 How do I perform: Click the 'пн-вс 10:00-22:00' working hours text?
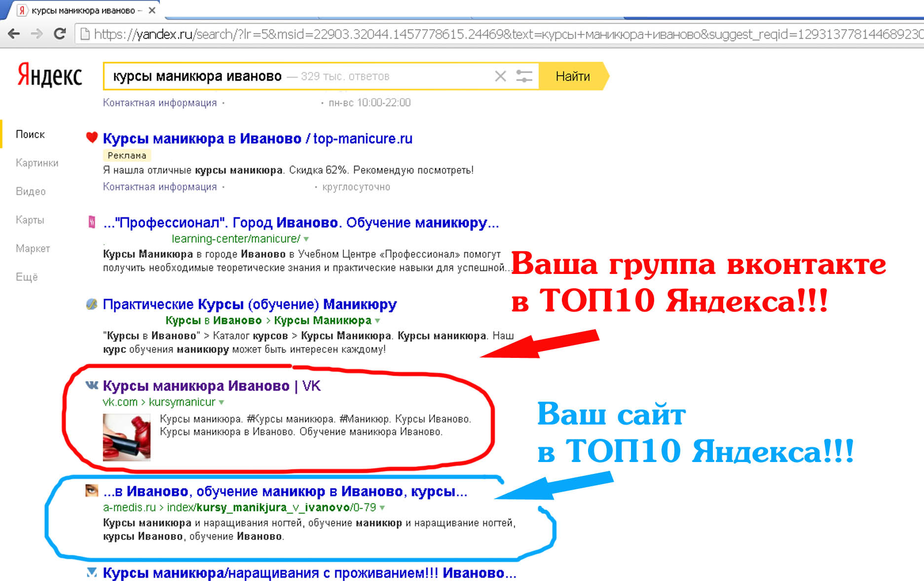(370, 103)
